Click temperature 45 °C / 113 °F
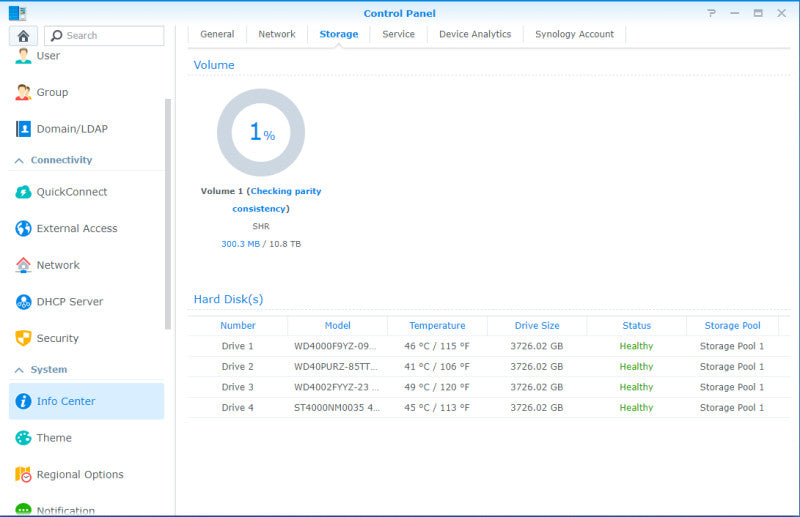 coord(437,407)
